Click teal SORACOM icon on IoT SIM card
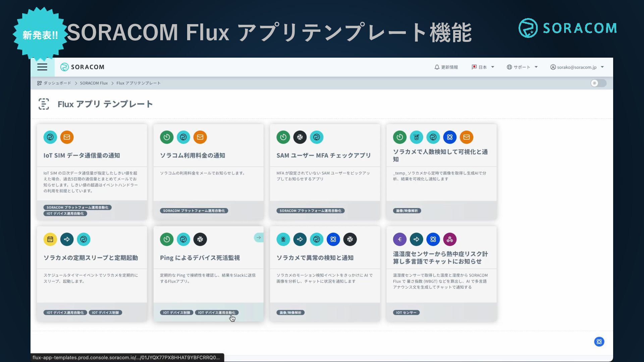The height and width of the screenshot is (362, 644). pyautogui.click(x=50, y=137)
